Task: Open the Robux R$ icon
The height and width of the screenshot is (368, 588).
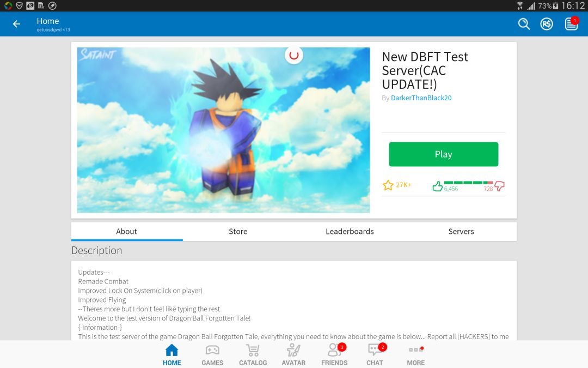Action: click(x=547, y=24)
